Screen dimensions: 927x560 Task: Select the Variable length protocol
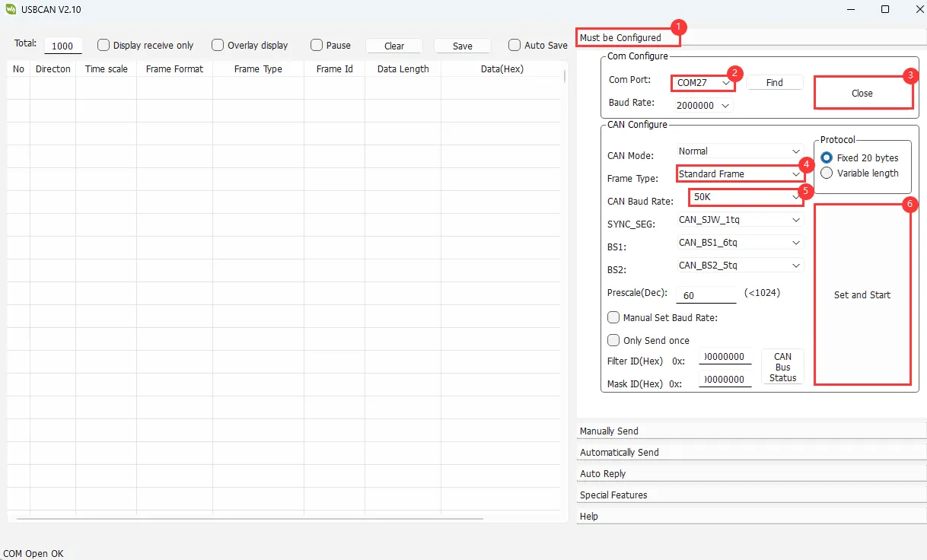point(827,173)
